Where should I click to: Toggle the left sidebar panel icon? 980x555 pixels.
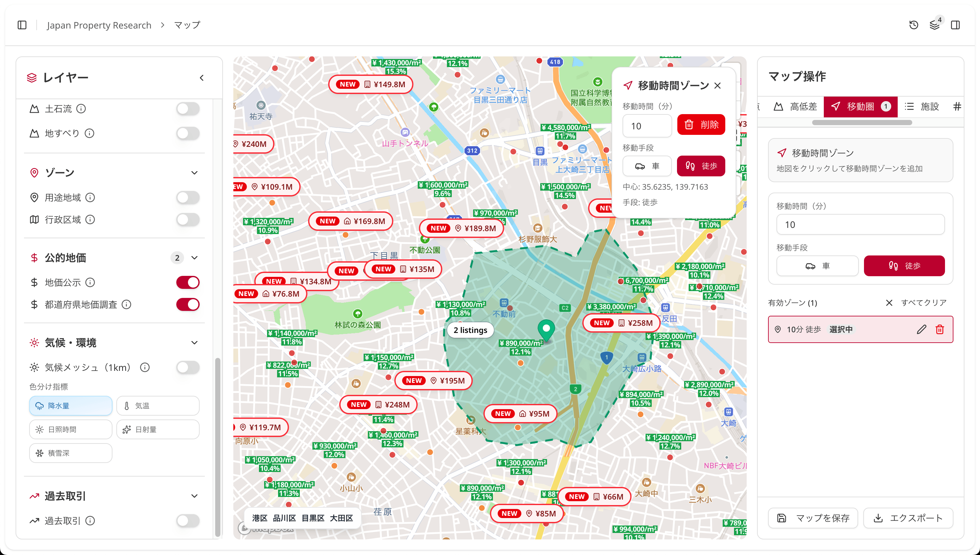(22, 25)
